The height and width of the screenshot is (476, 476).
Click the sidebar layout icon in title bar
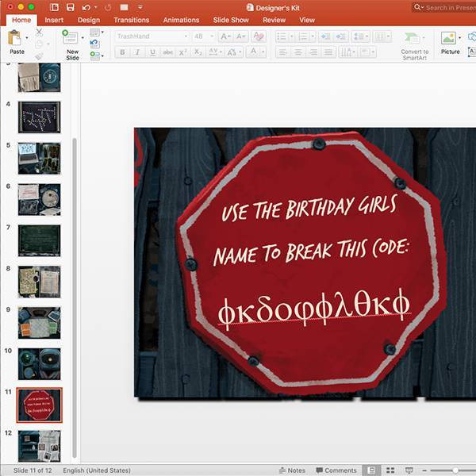[54, 7]
